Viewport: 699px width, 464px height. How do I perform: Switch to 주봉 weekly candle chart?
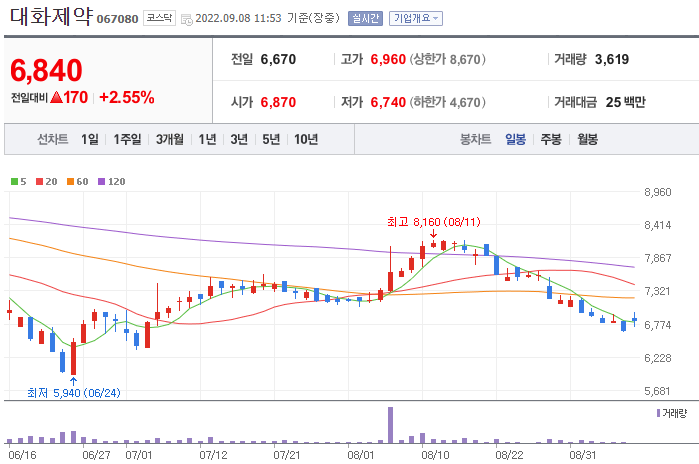551,140
